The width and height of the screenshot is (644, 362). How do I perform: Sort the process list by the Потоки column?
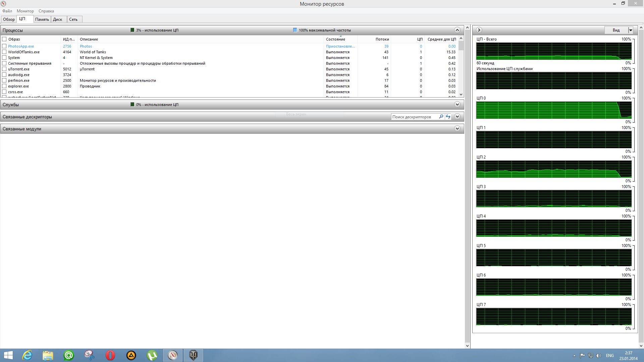tap(382, 39)
